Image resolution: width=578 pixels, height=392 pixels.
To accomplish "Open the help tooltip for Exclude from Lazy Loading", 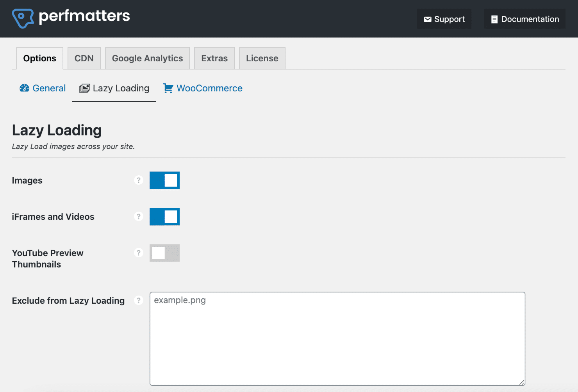I will coord(139,301).
